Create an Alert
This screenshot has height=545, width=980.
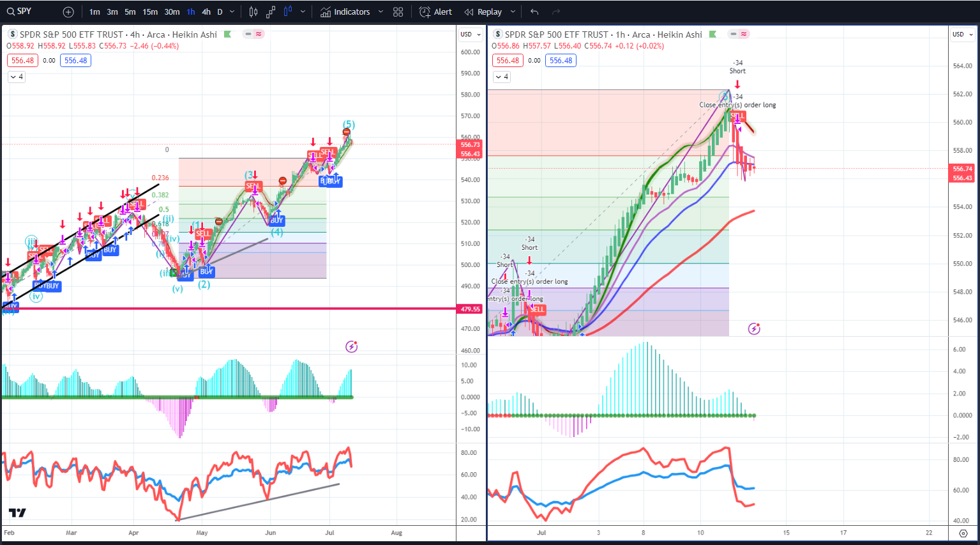(435, 12)
